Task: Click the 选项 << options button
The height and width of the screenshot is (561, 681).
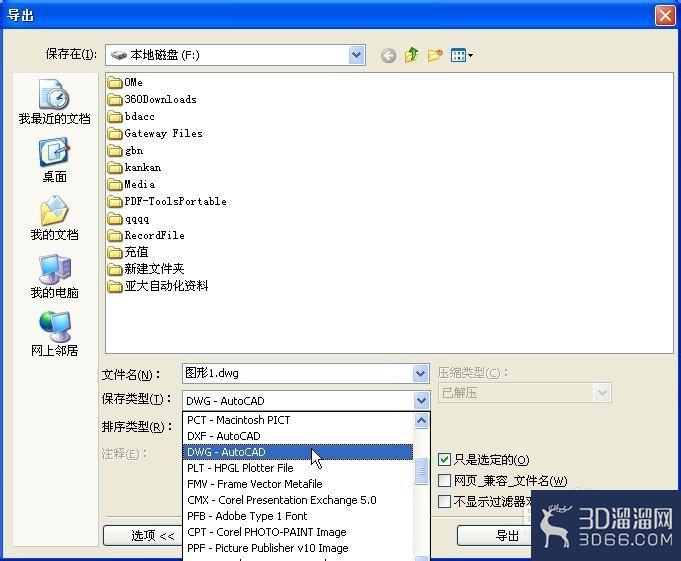Action: (143, 536)
